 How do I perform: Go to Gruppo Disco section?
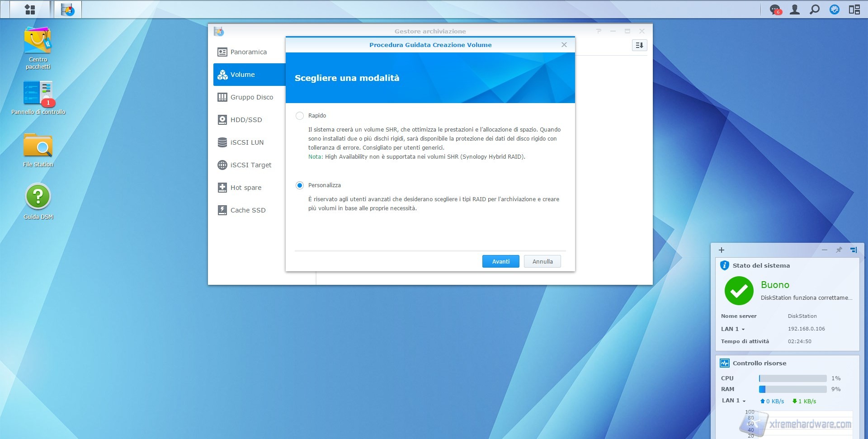251,97
